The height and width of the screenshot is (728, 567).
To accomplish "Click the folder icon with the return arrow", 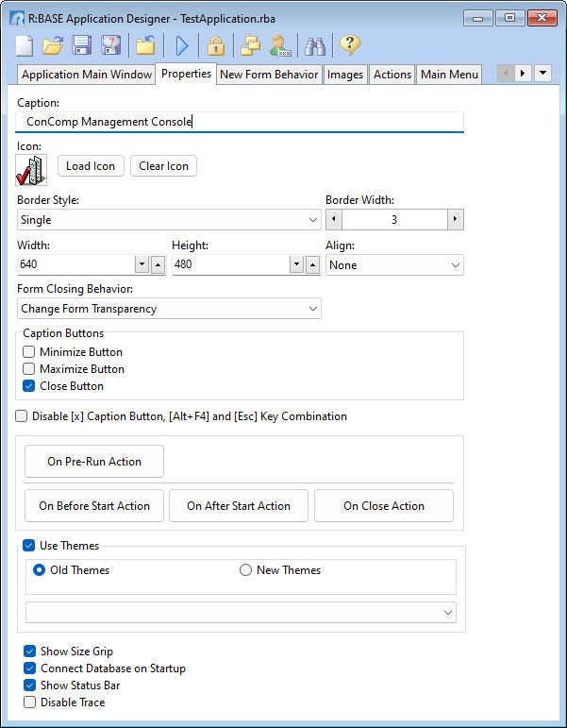I will click(145, 45).
